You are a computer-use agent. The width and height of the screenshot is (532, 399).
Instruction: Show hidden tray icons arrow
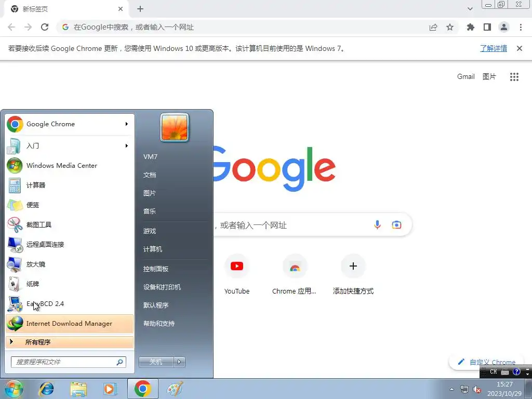point(451,389)
